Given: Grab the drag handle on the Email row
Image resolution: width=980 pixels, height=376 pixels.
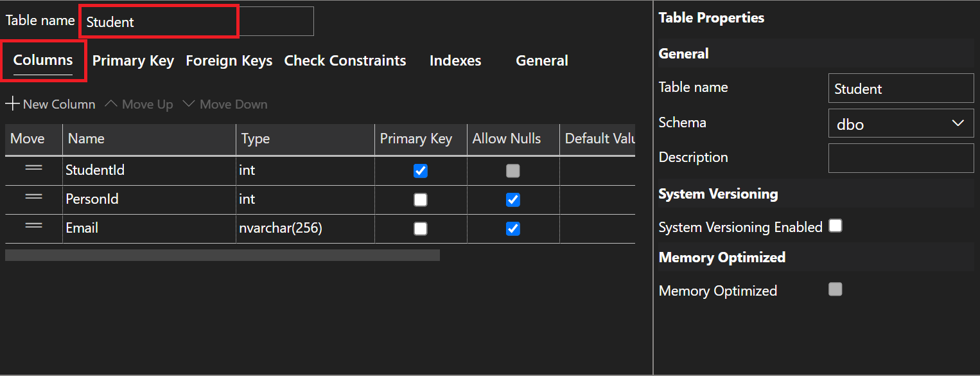Looking at the screenshot, I should tap(33, 228).
